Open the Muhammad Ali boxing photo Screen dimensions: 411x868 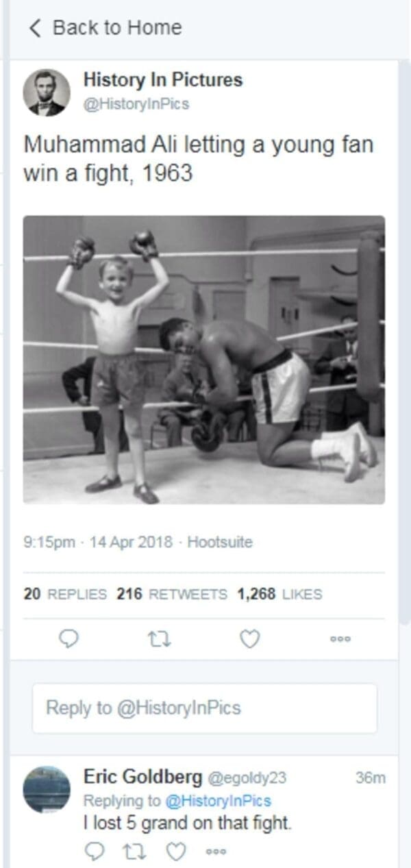(x=204, y=360)
